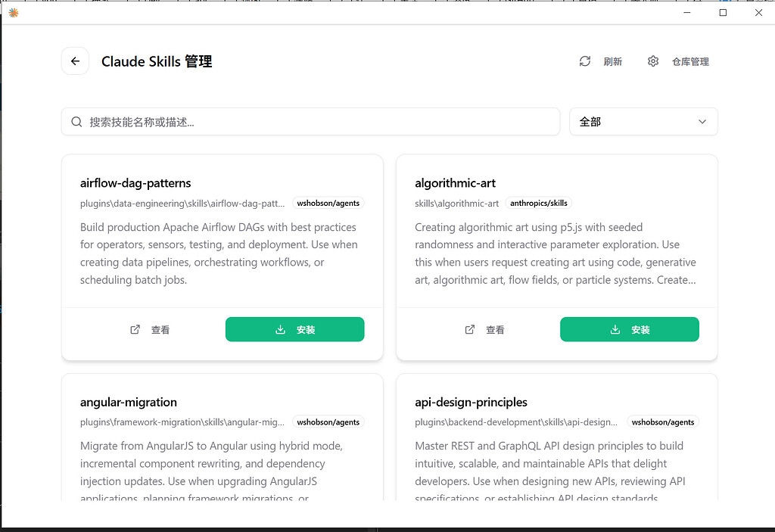Minimize the window

687,12
